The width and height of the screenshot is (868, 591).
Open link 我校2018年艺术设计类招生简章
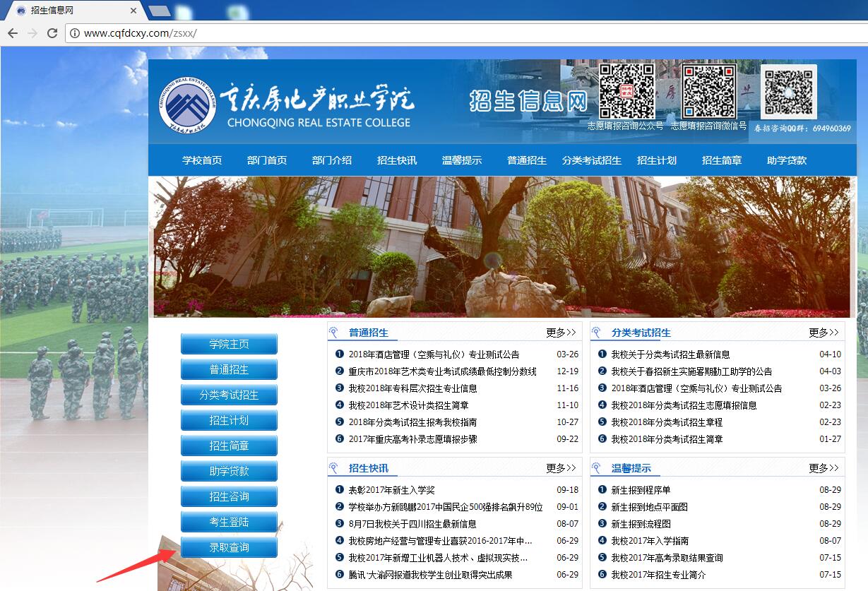click(408, 405)
